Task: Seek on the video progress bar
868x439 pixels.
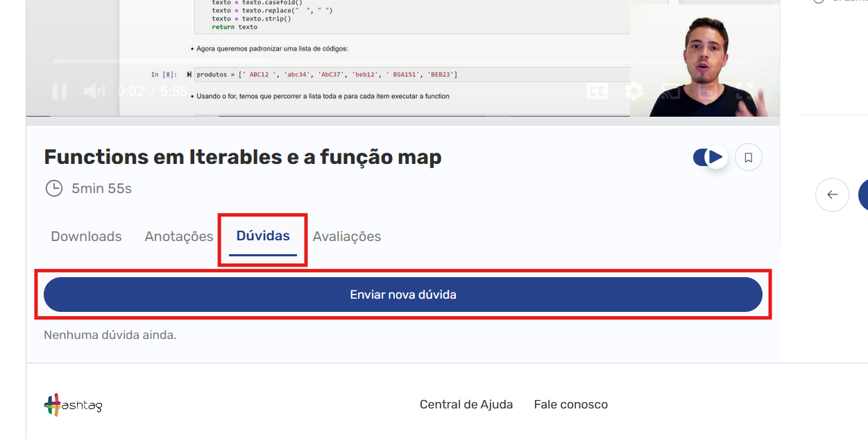Action: tap(403, 61)
